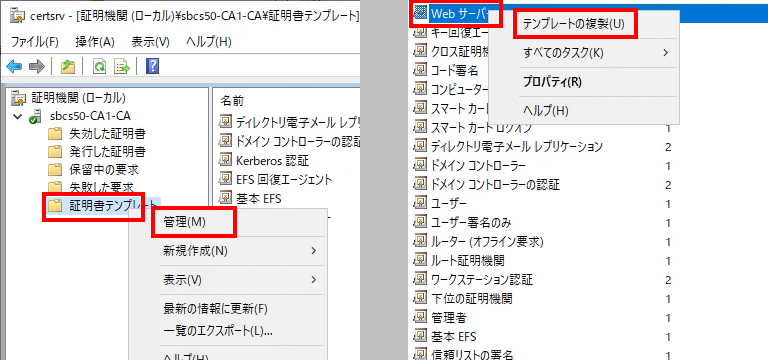This screenshot has height=360, width=768.
Task: Choose すべてのタスク(K) menu entry
Action: (563, 53)
